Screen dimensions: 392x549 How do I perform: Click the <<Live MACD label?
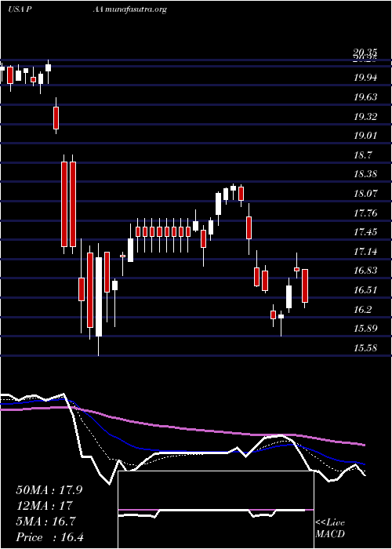point(330,529)
